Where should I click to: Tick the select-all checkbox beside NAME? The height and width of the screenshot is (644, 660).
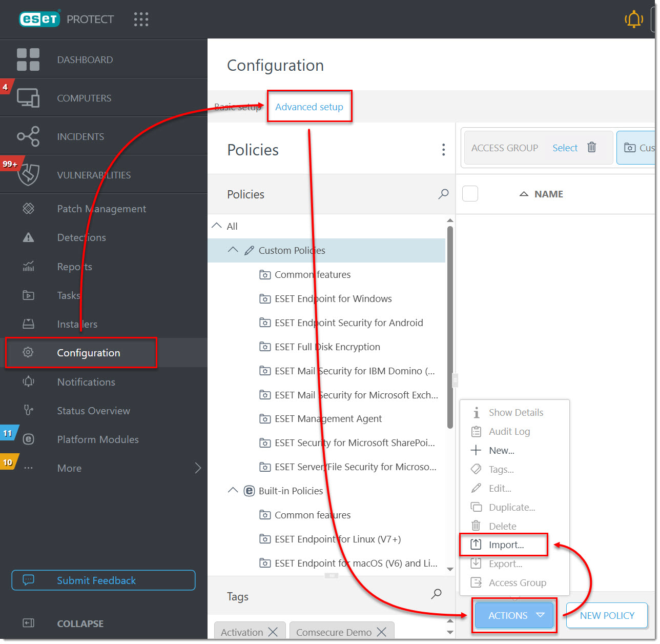[x=470, y=194]
